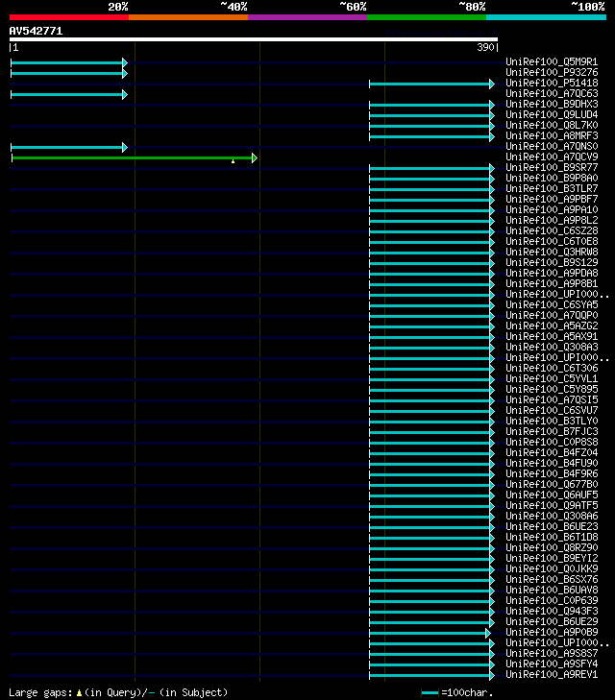Click the label UniRef100_B6UE23
Screen dimensions: 615x700
point(552,527)
